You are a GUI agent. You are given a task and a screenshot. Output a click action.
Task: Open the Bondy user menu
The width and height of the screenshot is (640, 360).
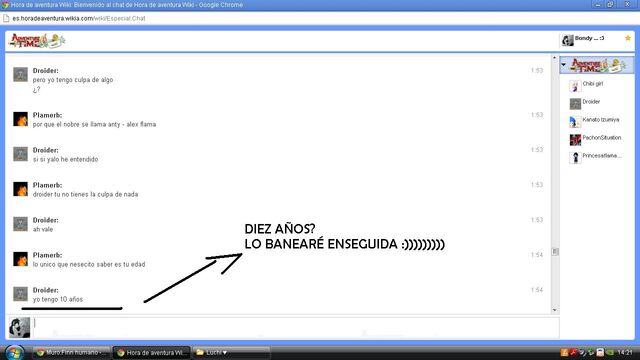coord(589,38)
